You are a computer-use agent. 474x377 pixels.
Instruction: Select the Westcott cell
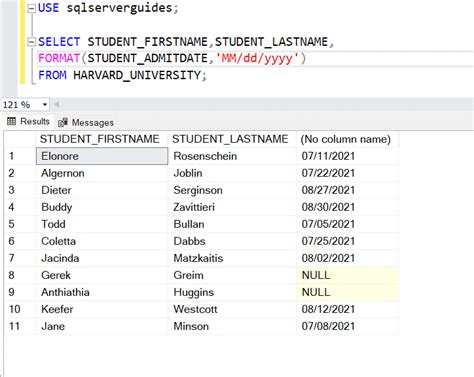pyautogui.click(x=232, y=309)
